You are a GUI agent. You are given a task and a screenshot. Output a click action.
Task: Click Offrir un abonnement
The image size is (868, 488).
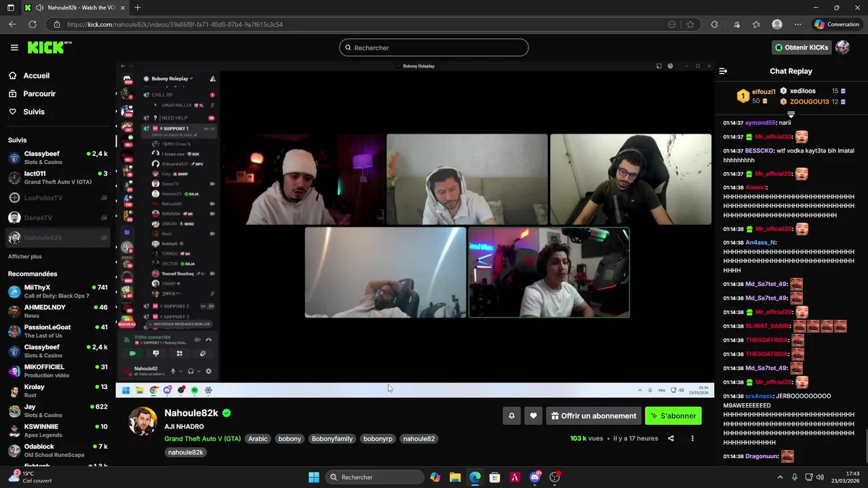click(x=593, y=416)
